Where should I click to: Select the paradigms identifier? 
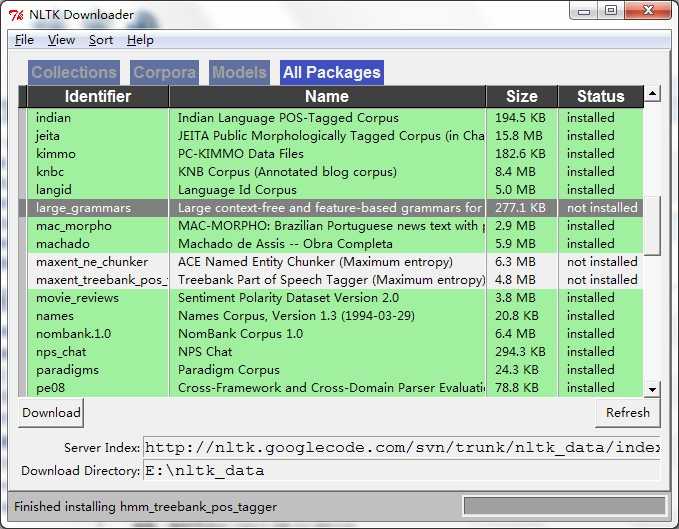(67, 370)
